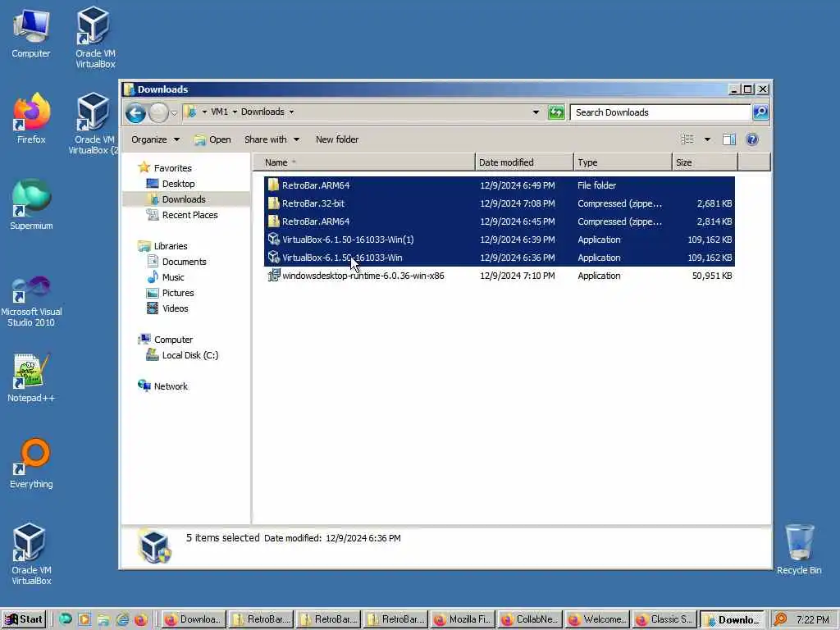Click VM1 in the address bar

(219, 112)
